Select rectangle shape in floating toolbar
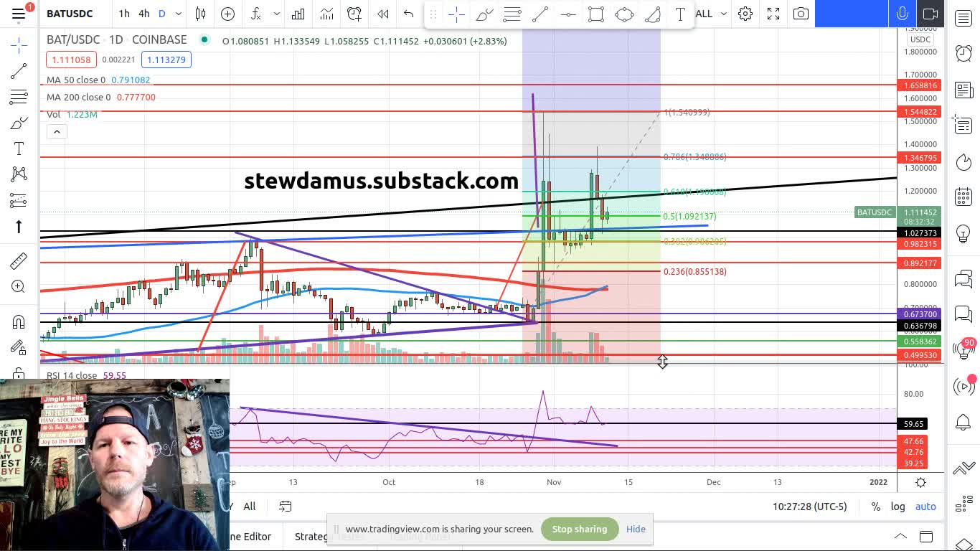The width and height of the screenshot is (980, 551). click(x=596, y=14)
